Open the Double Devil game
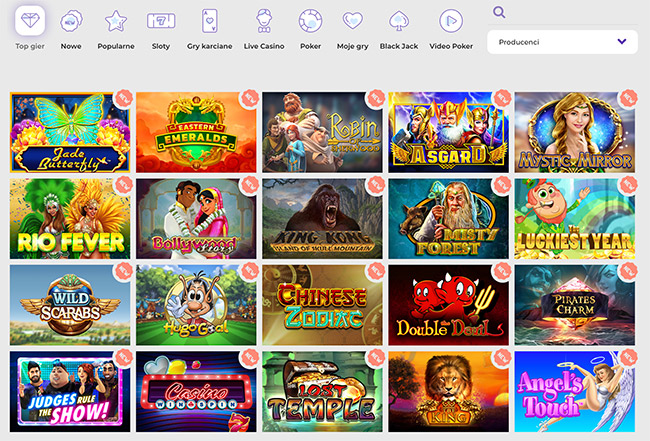The height and width of the screenshot is (441, 650). click(448, 305)
